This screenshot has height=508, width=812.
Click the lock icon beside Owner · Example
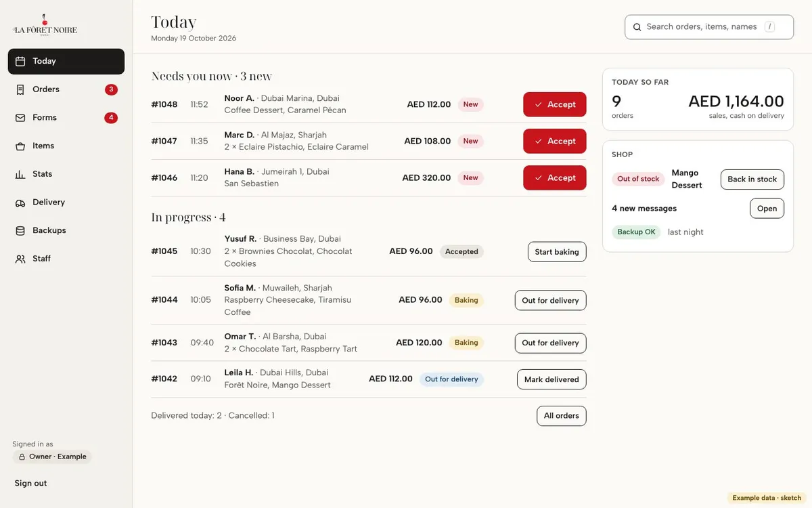click(x=22, y=457)
